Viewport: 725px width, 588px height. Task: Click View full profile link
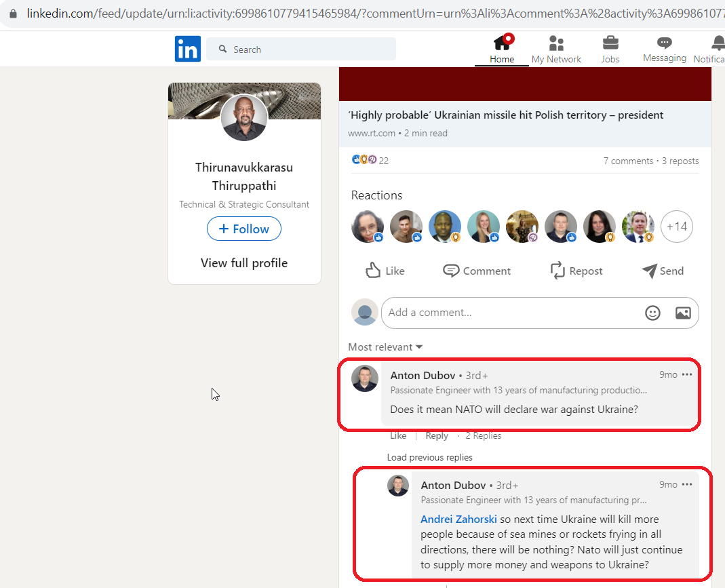(244, 263)
